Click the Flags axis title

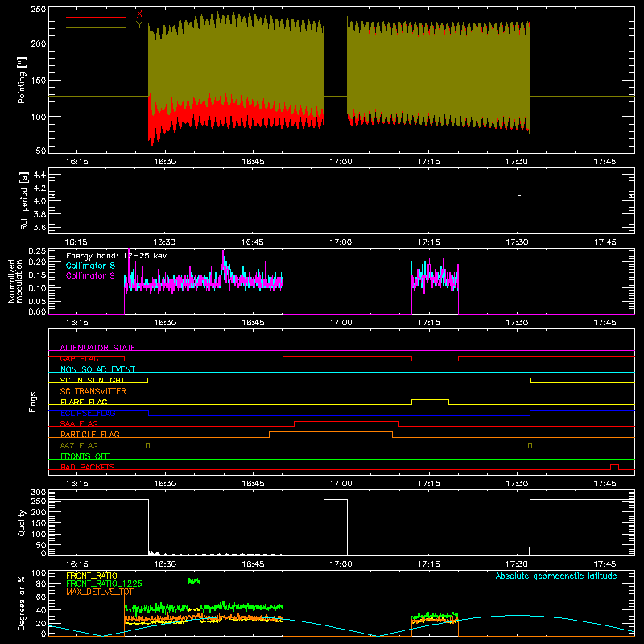coord(33,402)
